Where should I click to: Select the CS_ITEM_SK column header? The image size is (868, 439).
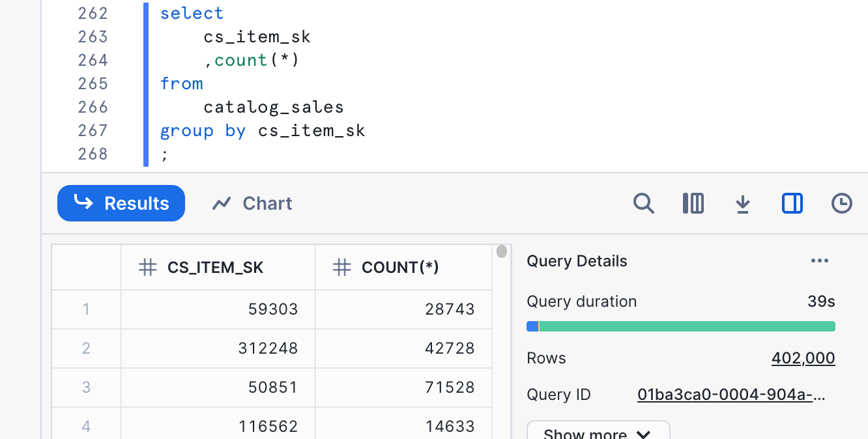pyautogui.click(x=216, y=268)
